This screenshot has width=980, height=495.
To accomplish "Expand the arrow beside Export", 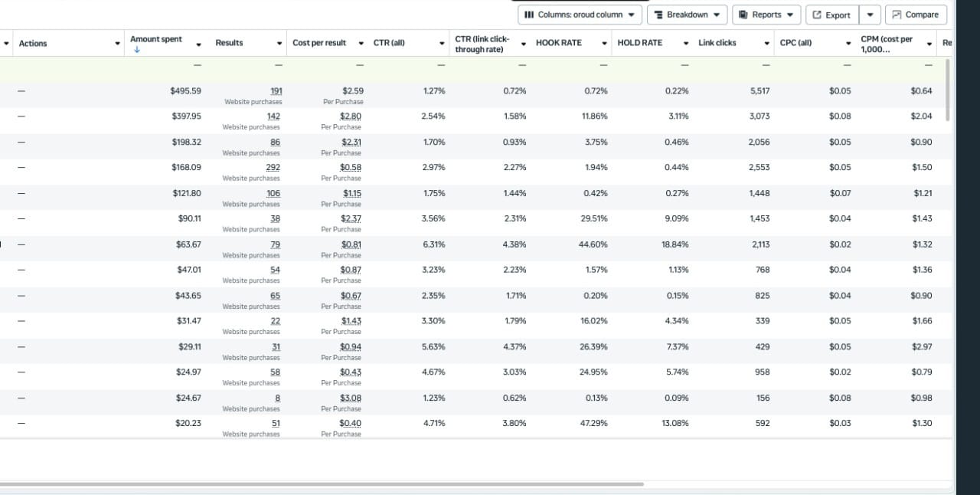I will point(870,15).
